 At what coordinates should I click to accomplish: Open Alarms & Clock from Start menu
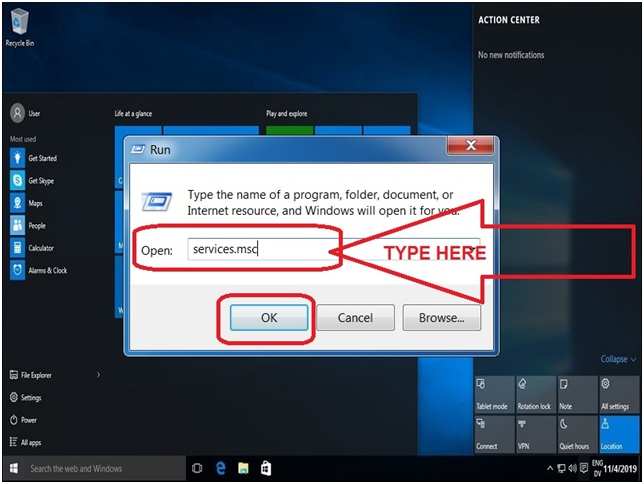tap(39, 270)
